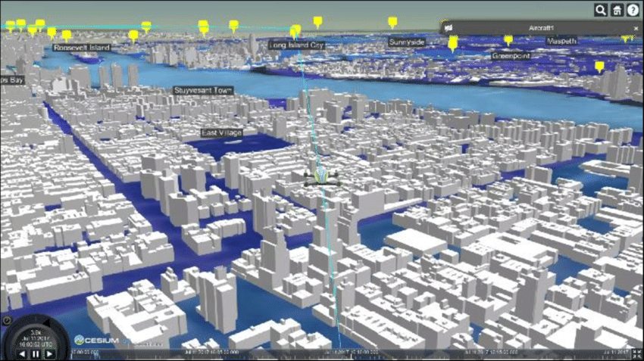This screenshot has width=644, height=361.
Task: Play the animation in reverse
Action: 23,353
